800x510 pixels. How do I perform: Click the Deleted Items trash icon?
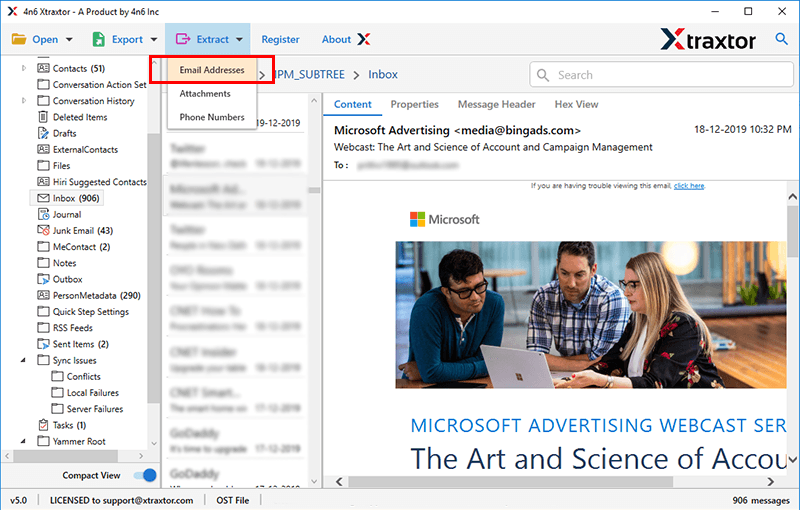tap(43, 117)
